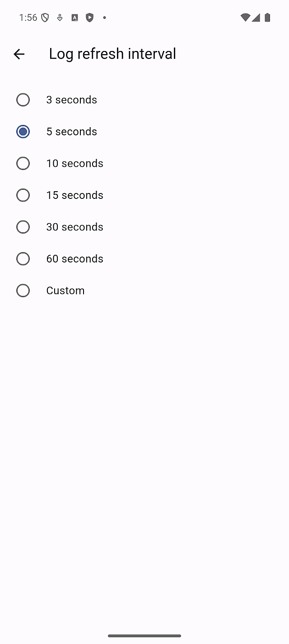Click the "Log refresh interval" title
Screen dimensions: 289x644
click(112, 54)
